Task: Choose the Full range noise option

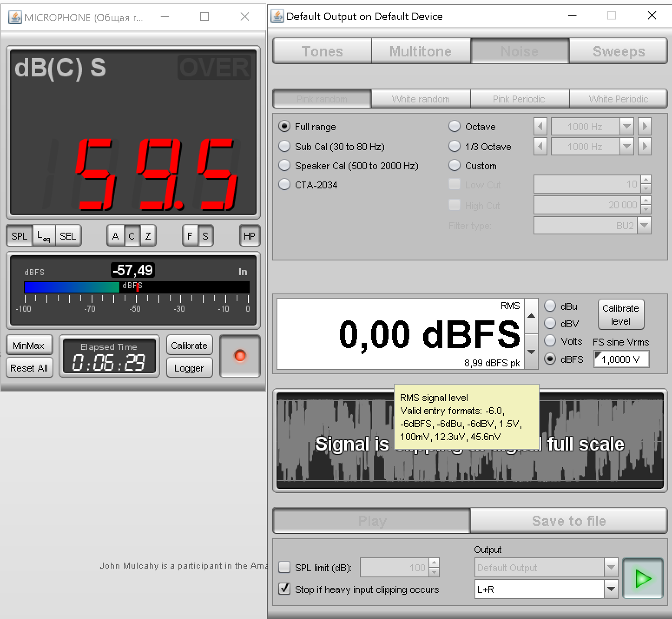Action: click(284, 126)
